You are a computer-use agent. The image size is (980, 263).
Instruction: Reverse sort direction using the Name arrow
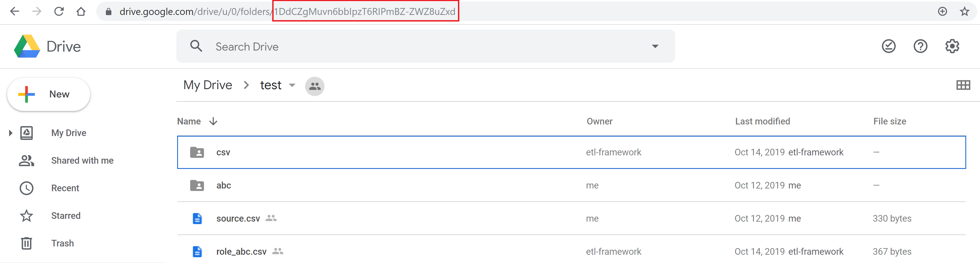click(x=213, y=121)
